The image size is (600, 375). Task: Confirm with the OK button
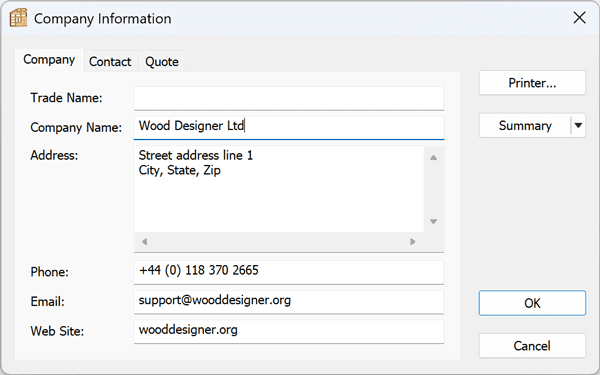532,303
